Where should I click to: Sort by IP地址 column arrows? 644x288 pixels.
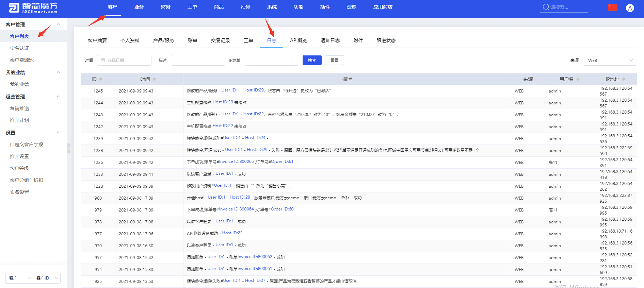click(x=624, y=79)
